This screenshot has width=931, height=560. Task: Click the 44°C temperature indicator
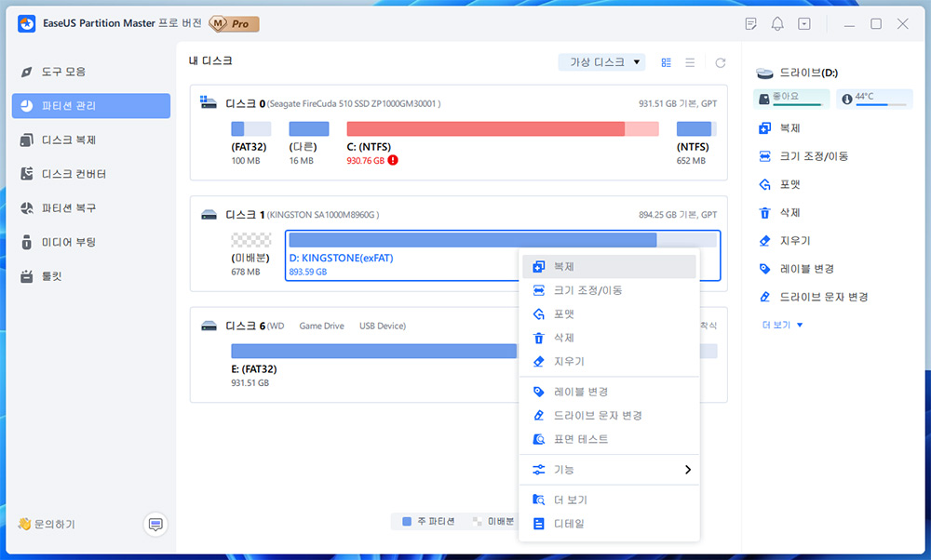(874, 99)
